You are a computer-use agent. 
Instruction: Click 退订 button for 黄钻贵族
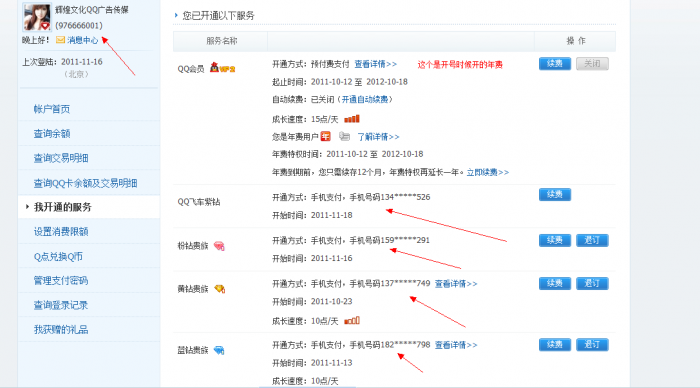[x=592, y=284]
